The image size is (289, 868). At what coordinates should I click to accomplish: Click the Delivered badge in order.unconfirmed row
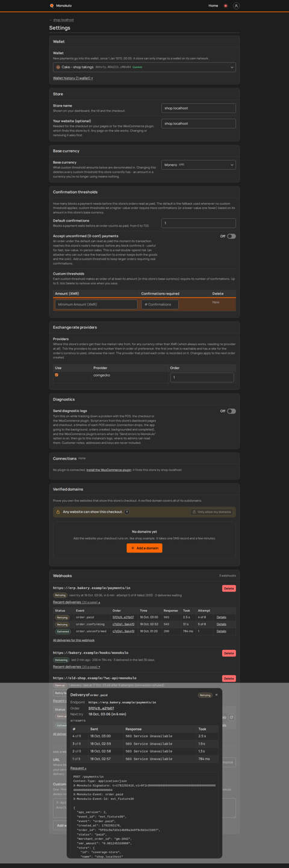[x=63, y=631]
